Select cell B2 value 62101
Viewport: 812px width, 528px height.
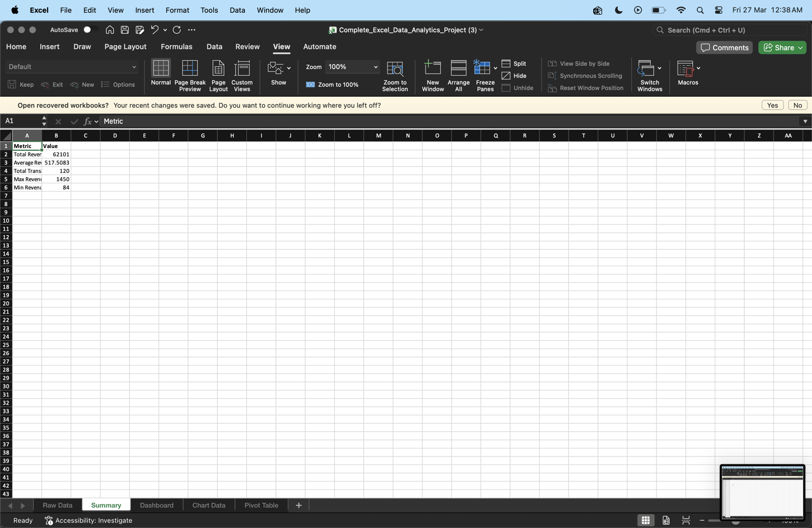pos(57,154)
